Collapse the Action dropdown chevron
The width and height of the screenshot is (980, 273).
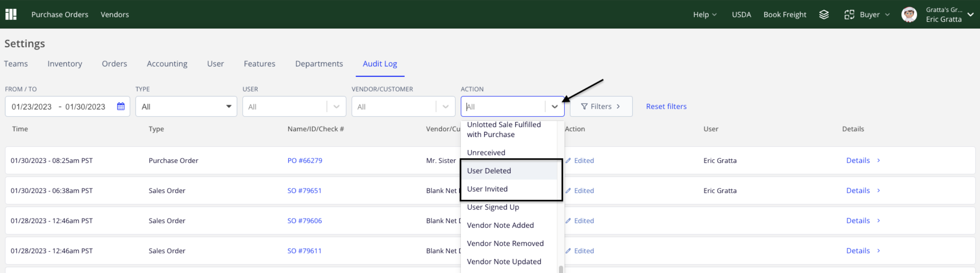tap(554, 107)
